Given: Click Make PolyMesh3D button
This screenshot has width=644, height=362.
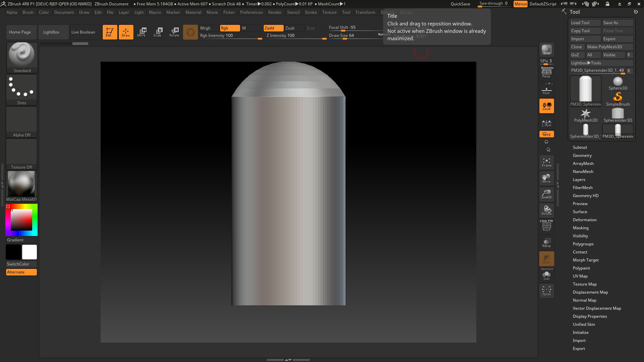Looking at the screenshot, I should (x=609, y=47).
